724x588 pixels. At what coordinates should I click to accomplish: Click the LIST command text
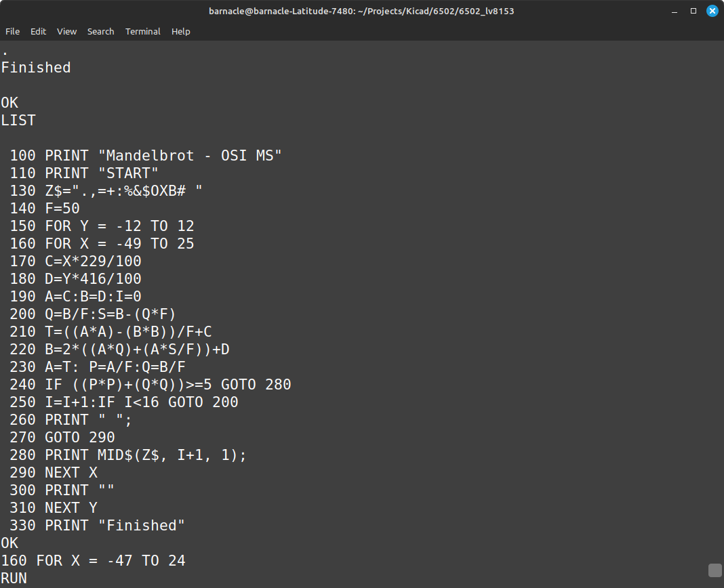click(18, 121)
